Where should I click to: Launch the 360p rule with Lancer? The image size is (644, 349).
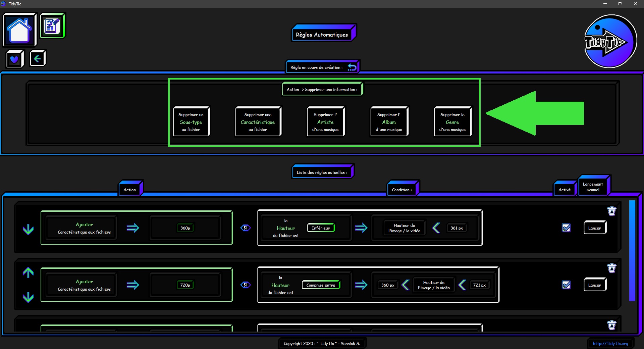tap(594, 228)
